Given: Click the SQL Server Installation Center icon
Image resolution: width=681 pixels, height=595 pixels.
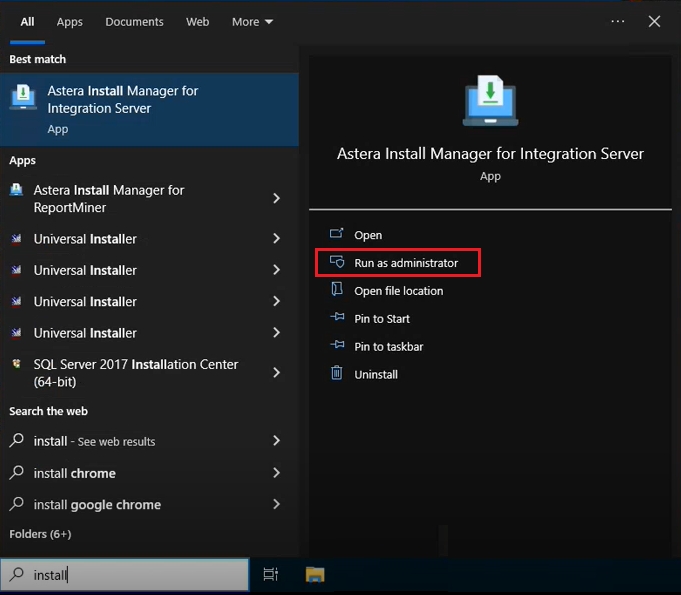Looking at the screenshot, I should [16, 365].
